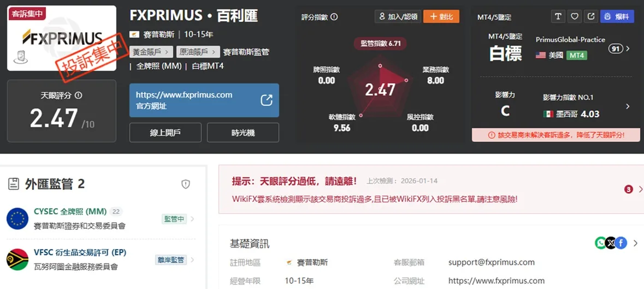Open the Facebook social icon
Image resolution: width=644 pixels, height=289 pixels.
tap(621, 243)
